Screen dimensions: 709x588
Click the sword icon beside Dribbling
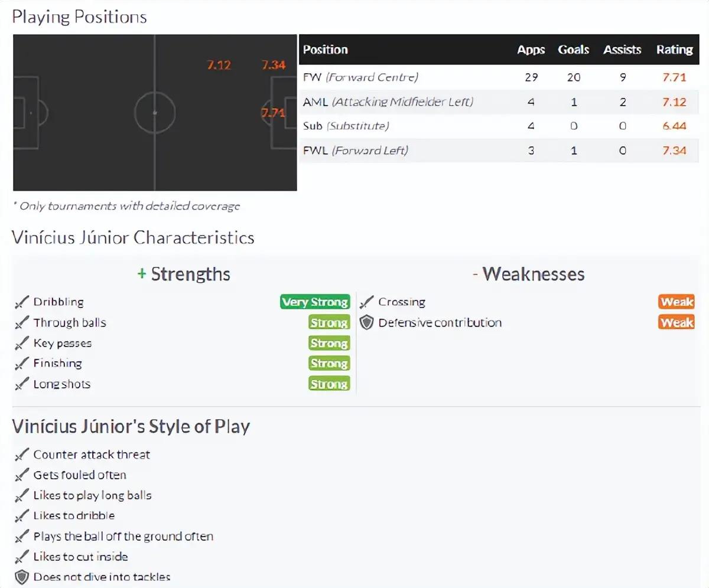click(22, 302)
